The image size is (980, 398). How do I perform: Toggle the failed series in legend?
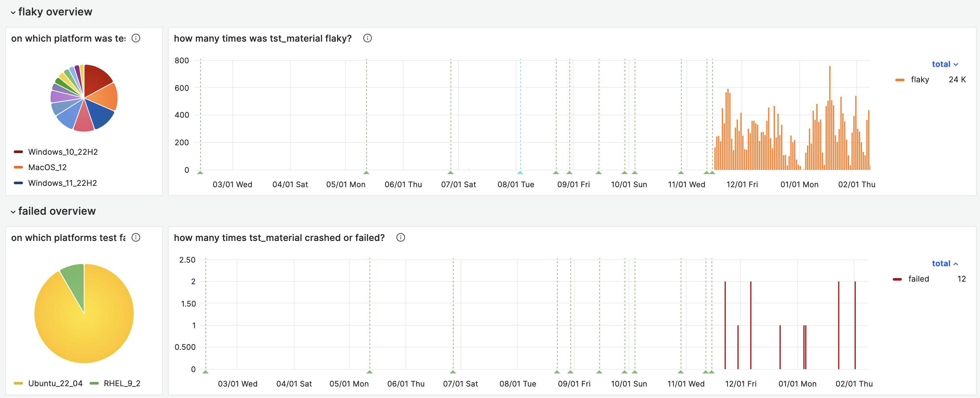(918, 279)
